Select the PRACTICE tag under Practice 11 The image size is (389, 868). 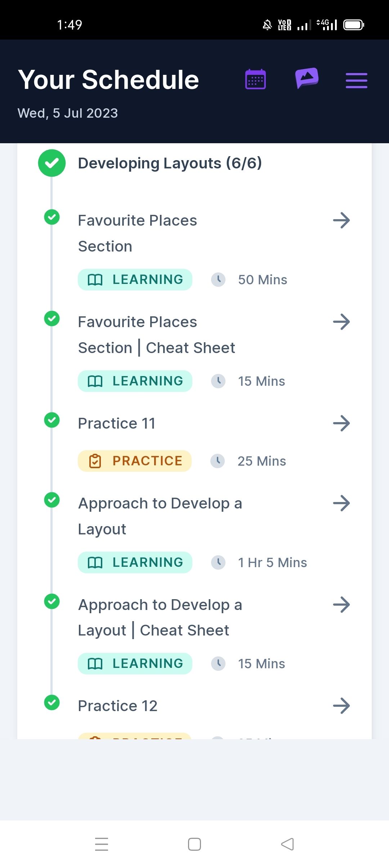coord(135,461)
